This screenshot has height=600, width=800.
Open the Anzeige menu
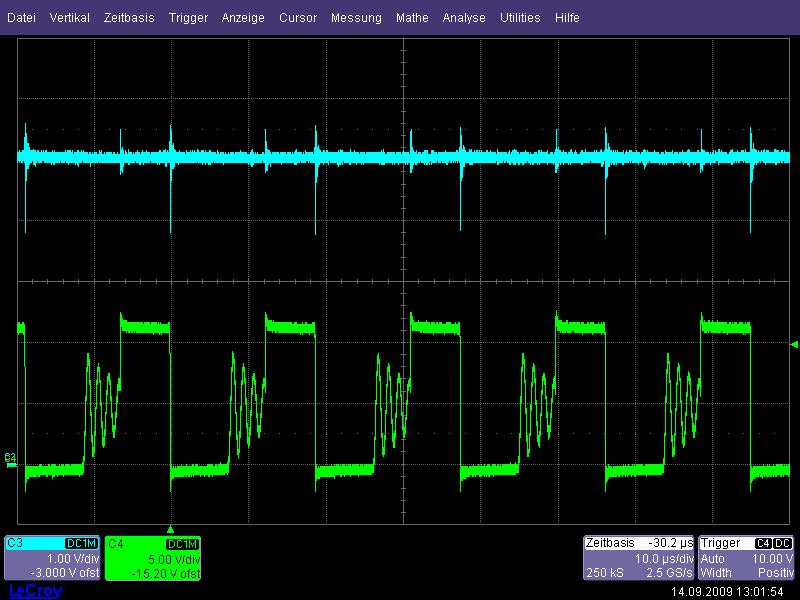pos(243,18)
